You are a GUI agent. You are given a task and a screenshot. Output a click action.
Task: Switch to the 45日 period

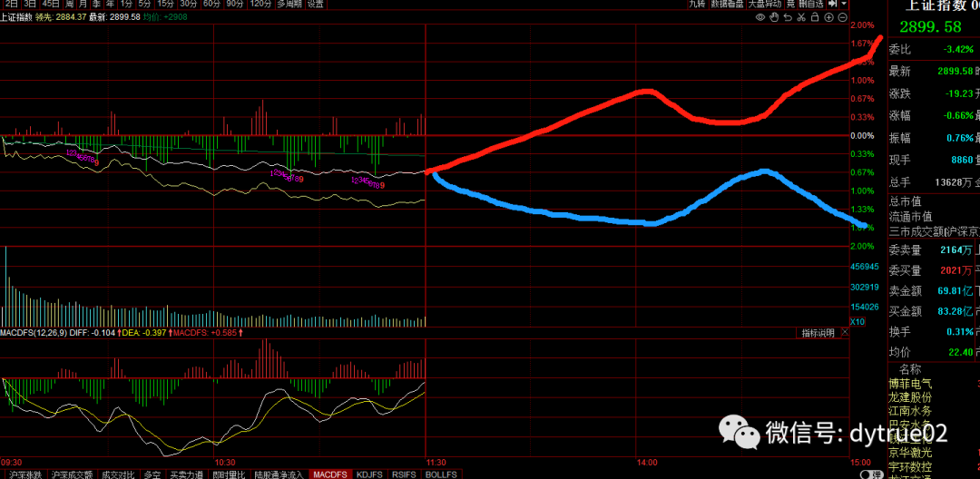51,4
